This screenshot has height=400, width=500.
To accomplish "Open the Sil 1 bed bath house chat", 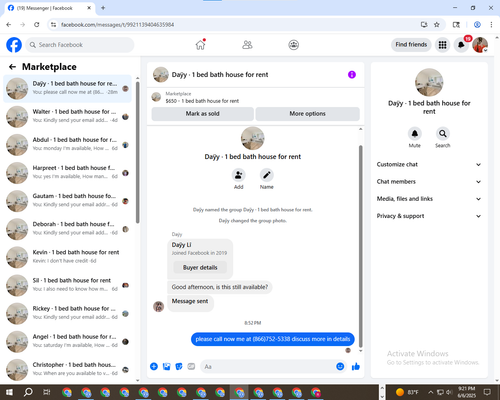I will coord(67,285).
